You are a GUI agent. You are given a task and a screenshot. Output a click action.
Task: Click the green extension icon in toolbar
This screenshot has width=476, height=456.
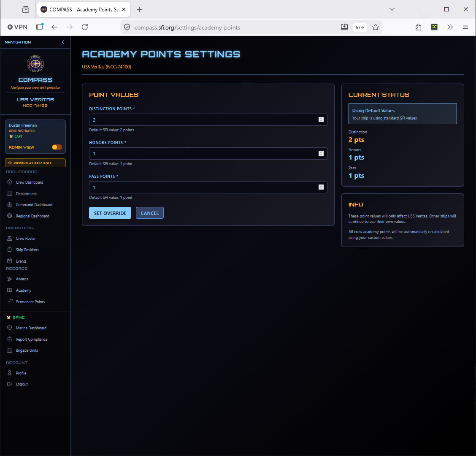434,27
